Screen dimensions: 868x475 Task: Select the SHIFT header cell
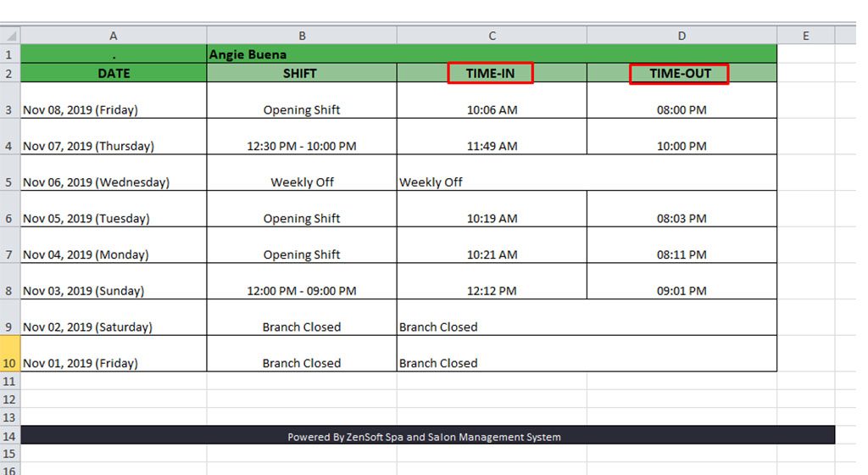tap(302, 73)
